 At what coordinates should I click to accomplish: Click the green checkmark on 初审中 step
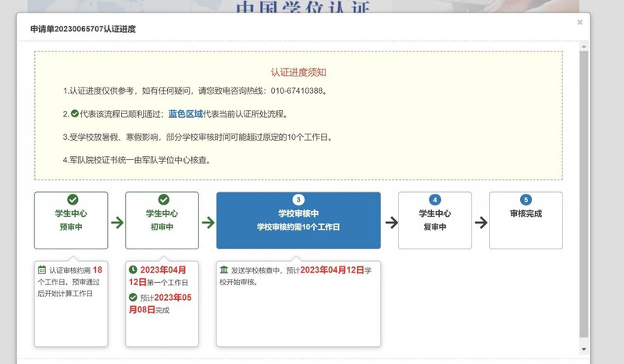pos(163,200)
